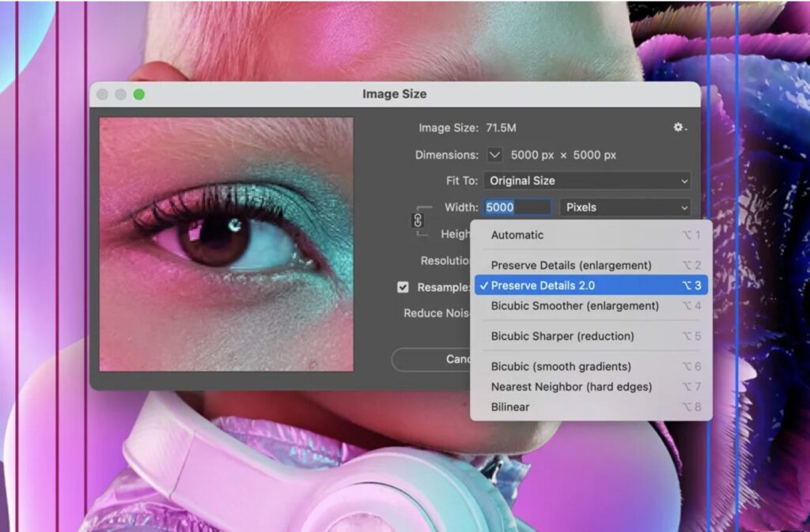This screenshot has height=532, width=810.
Task: Click the eye preview thumbnail
Action: 226,244
